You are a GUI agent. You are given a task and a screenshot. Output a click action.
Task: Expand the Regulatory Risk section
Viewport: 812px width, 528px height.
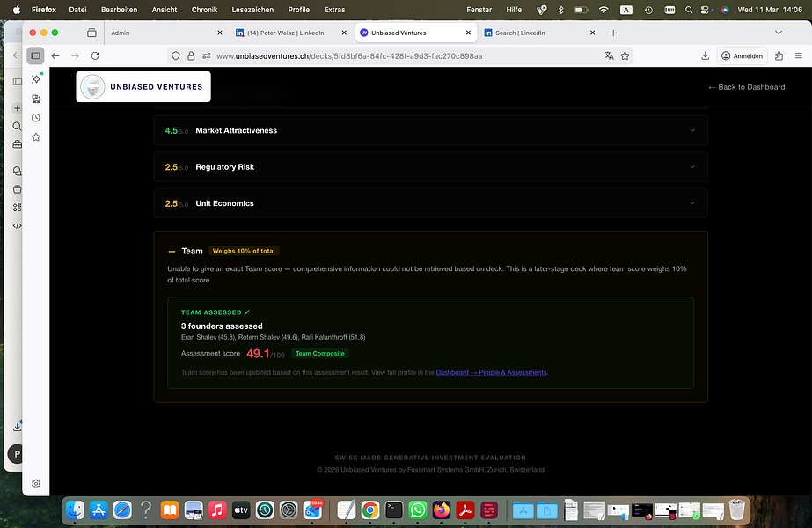point(430,167)
